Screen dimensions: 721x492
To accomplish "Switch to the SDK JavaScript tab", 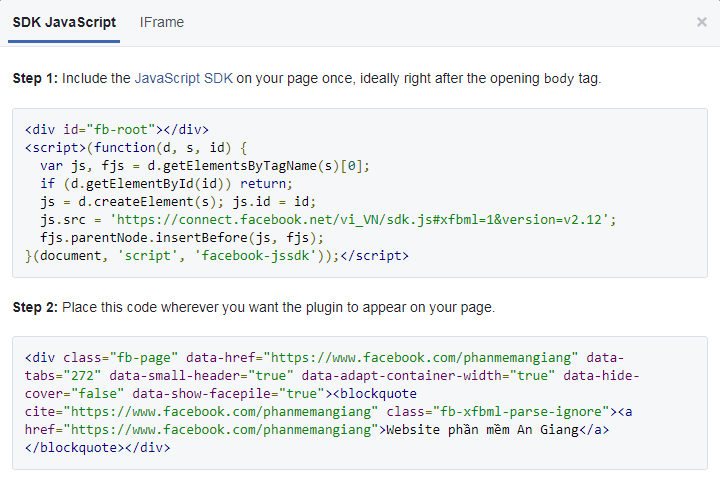I will tap(64, 23).
